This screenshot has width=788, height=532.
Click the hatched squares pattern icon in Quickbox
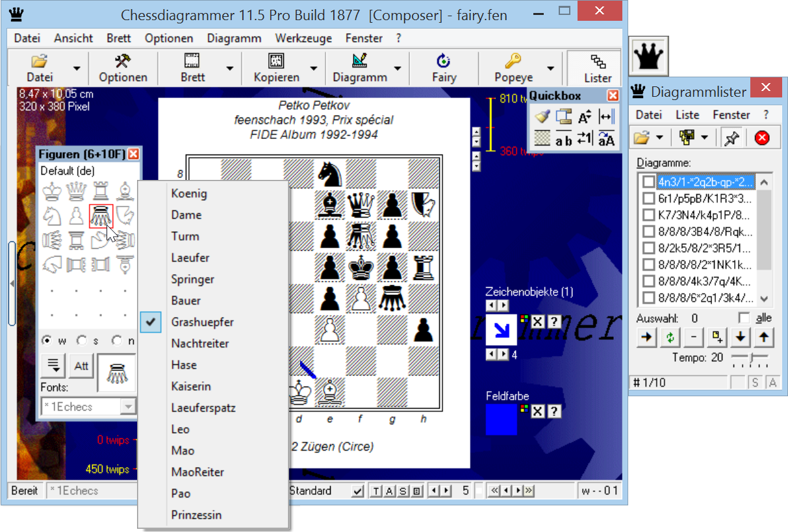(x=542, y=138)
